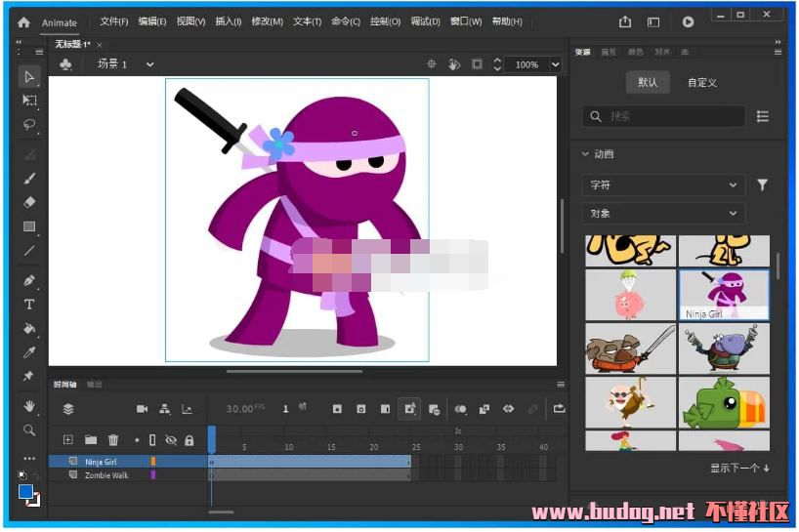Viewport: 799px width, 532px height.
Task: Switch to the 输出 tab
Action: coord(94,384)
